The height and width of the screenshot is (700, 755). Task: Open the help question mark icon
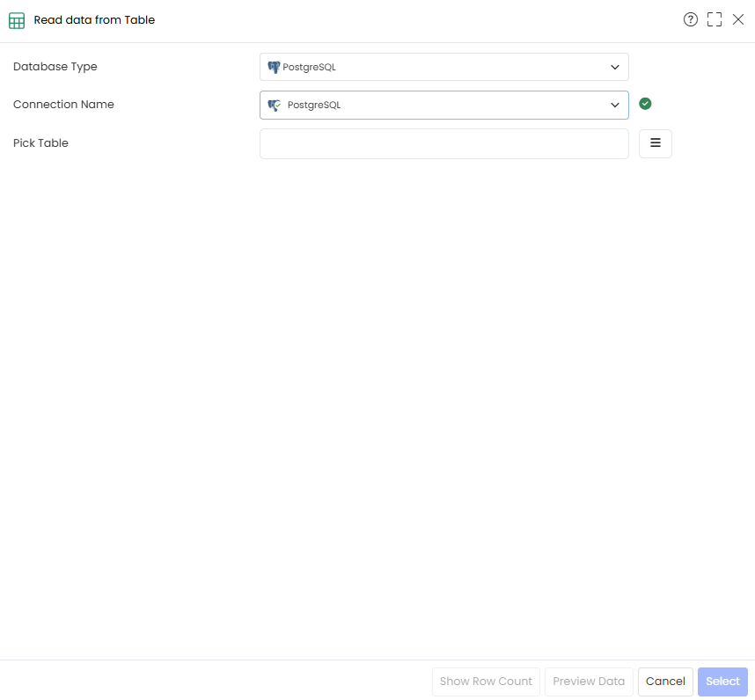[691, 19]
